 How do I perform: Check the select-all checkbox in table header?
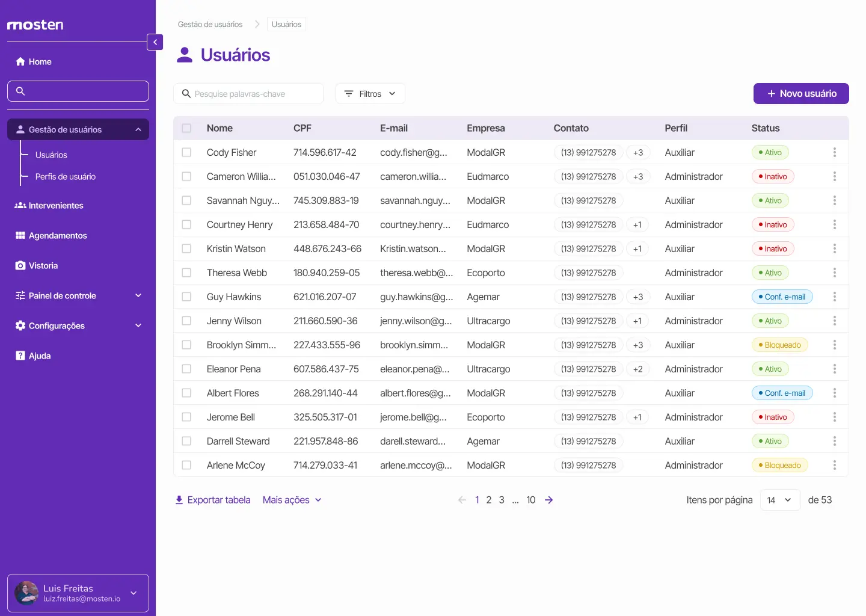click(x=186, y=128)
